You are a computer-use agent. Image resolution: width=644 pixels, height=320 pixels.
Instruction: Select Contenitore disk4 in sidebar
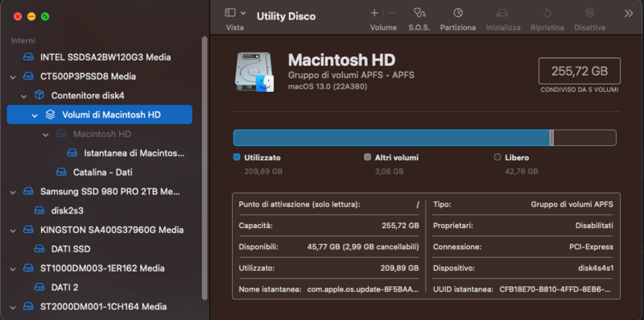pos(88,95)
